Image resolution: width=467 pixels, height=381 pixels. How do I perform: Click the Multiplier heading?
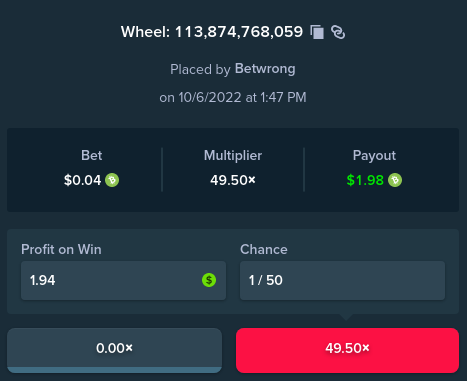pyautogui.click(x=233, y=155)
